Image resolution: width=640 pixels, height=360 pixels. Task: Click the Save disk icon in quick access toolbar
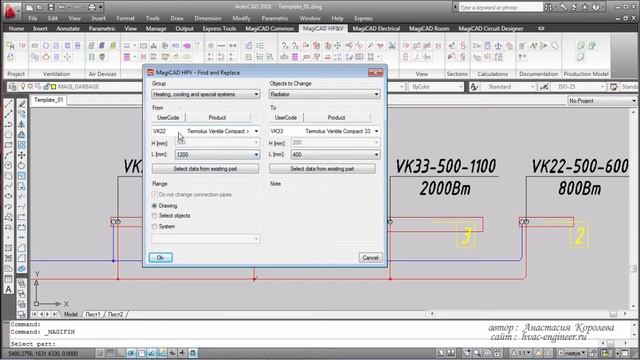(x=51, y=7)
